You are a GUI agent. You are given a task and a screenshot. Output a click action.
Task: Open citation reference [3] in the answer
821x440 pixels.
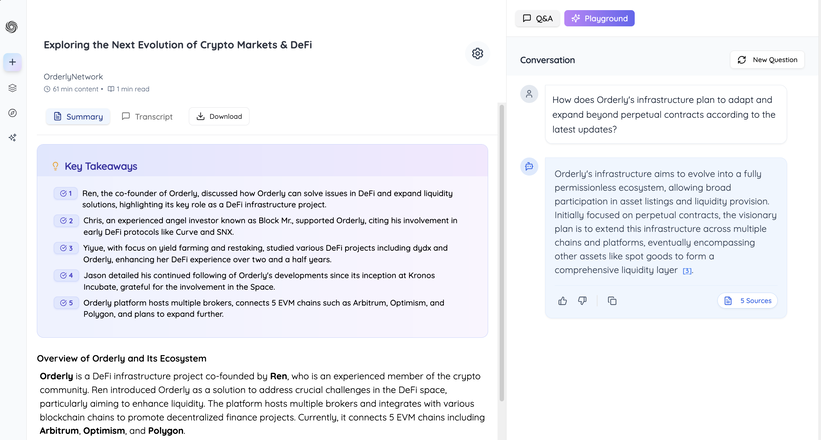687,271
